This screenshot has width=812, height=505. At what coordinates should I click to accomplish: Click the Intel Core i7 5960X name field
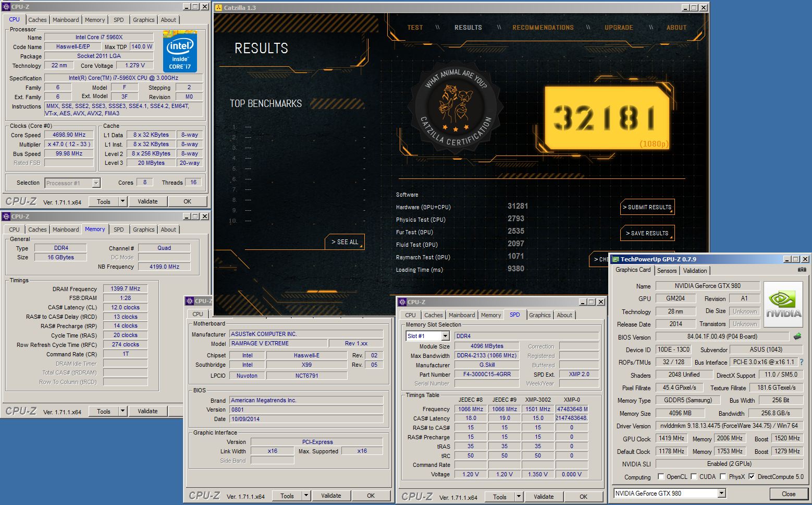[x=99, y=37]
